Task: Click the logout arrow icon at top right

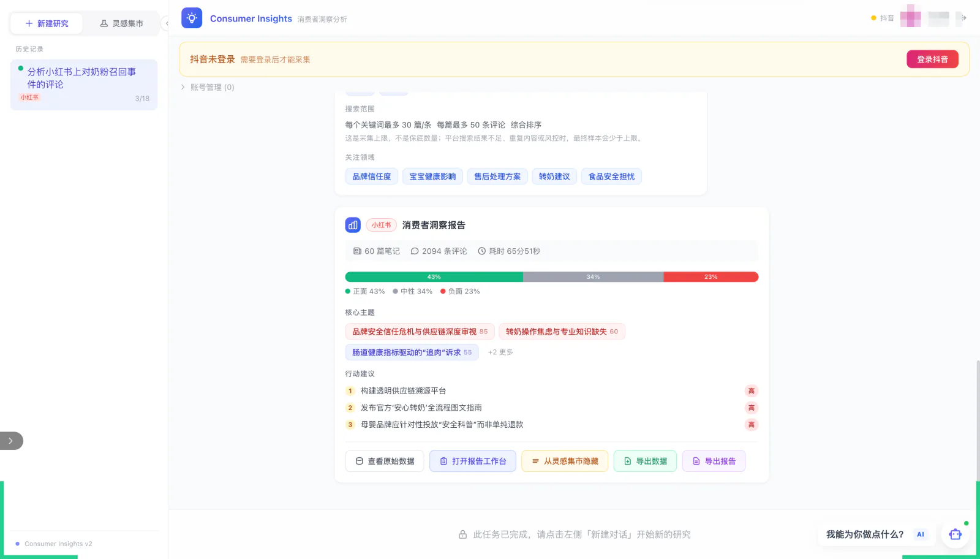Action: click(963, 18)
